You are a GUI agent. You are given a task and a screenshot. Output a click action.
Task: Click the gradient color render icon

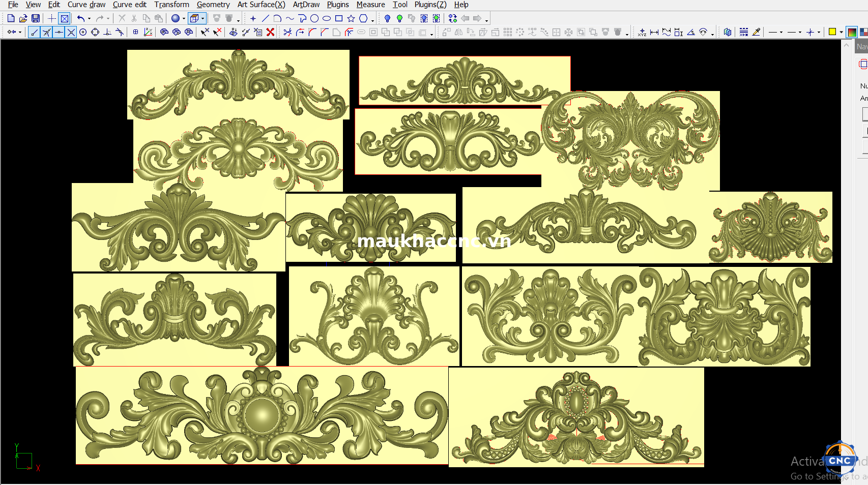pos(852,32)
